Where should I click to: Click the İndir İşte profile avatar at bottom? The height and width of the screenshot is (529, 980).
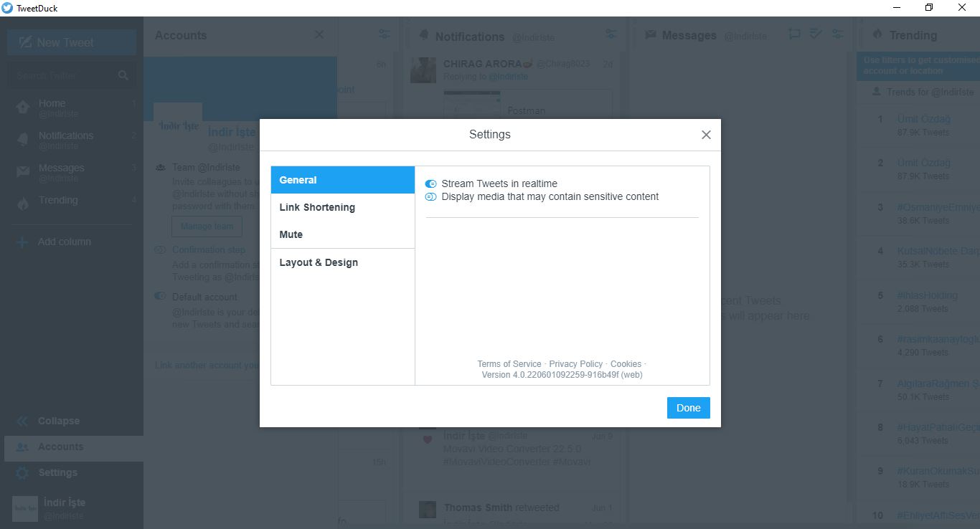tap(25, 508)
